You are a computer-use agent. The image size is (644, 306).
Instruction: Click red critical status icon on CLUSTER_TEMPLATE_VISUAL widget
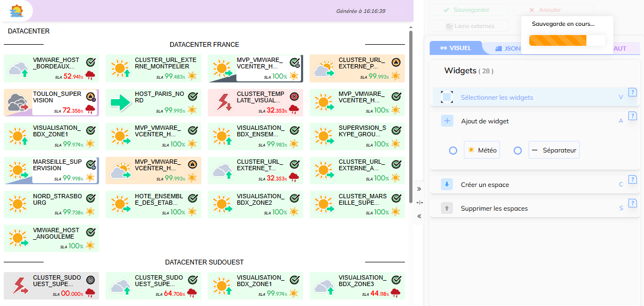click(294, 96)
